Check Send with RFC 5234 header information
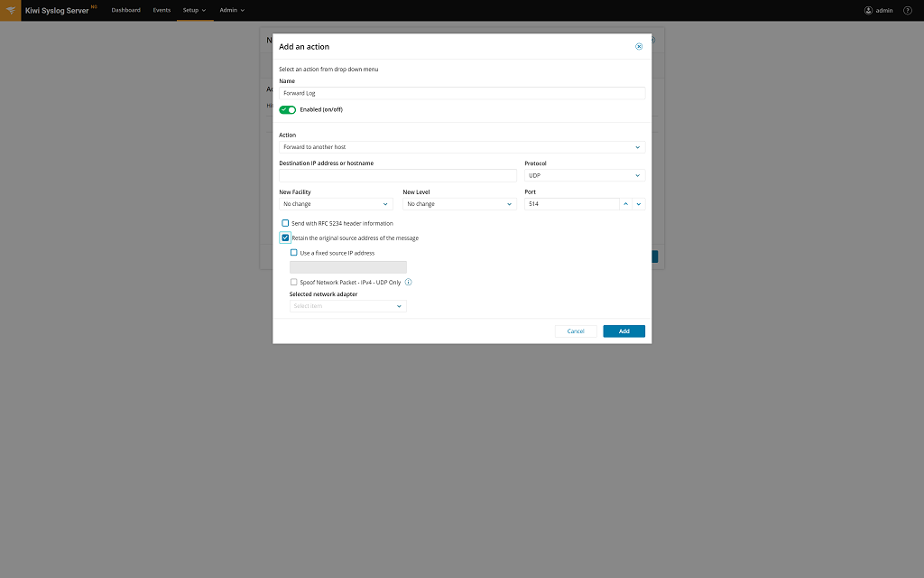The width and height of the screenshot is (924, 578). point(285,223)
